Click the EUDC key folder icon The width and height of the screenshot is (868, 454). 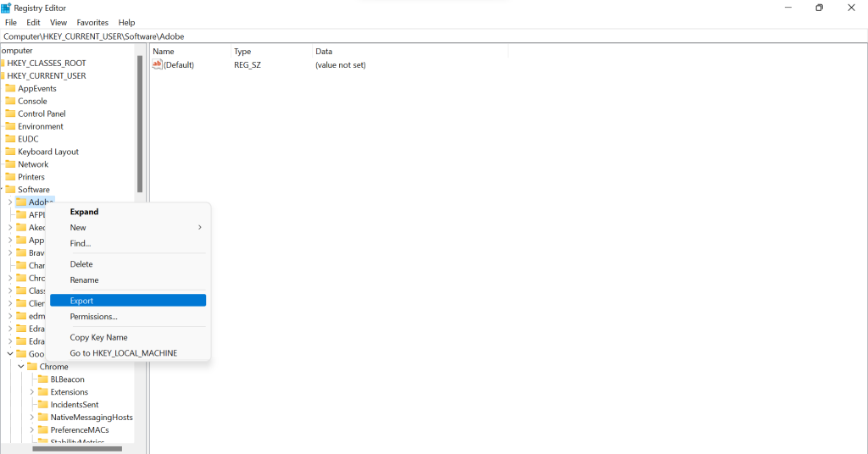pos(10,139)
